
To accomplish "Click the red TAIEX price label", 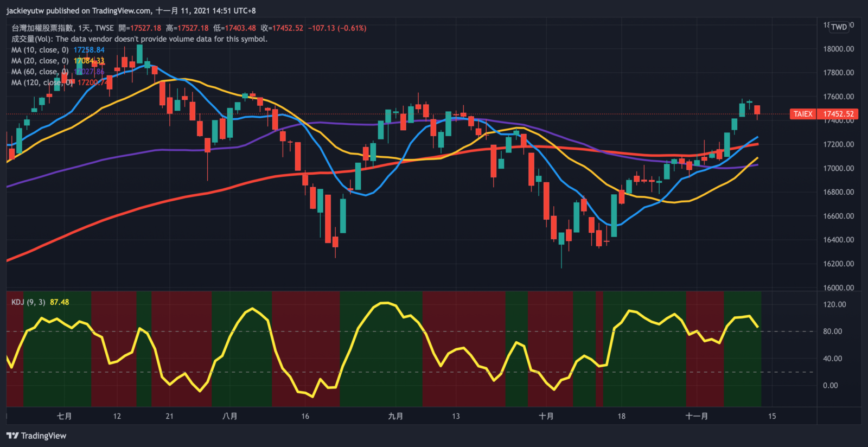I will [x=803, y=114].
